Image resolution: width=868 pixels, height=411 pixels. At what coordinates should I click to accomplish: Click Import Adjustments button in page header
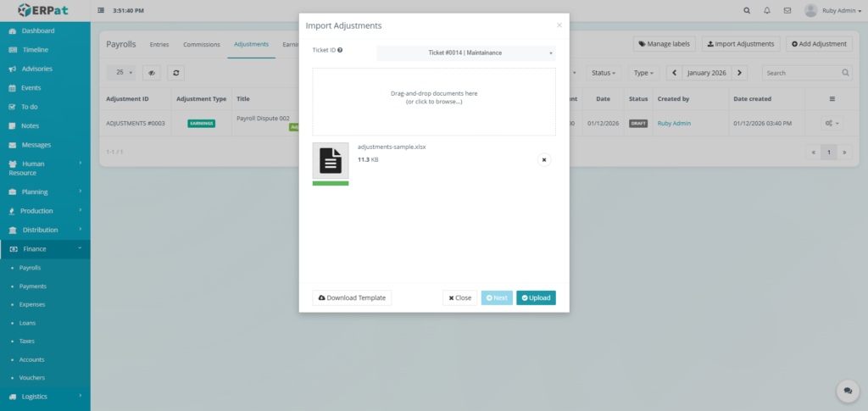point(741,44)
